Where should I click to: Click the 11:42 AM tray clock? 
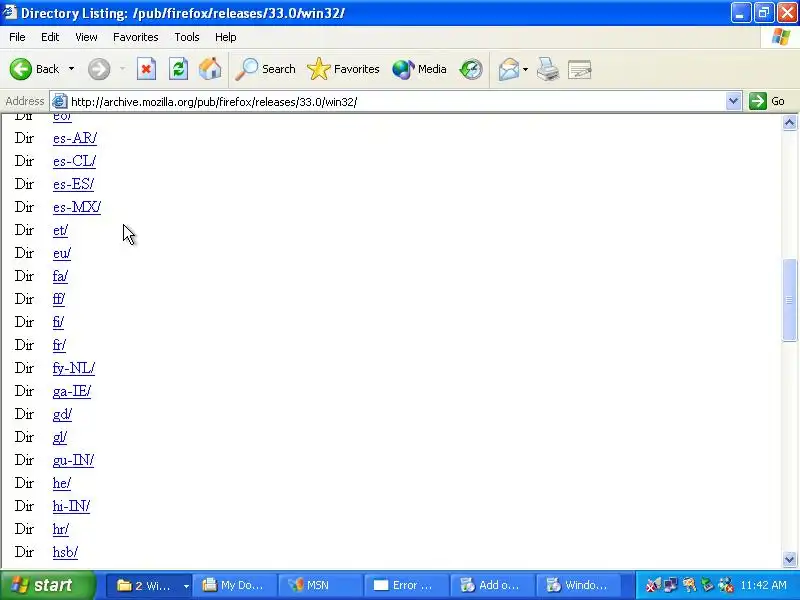[763, 585]
